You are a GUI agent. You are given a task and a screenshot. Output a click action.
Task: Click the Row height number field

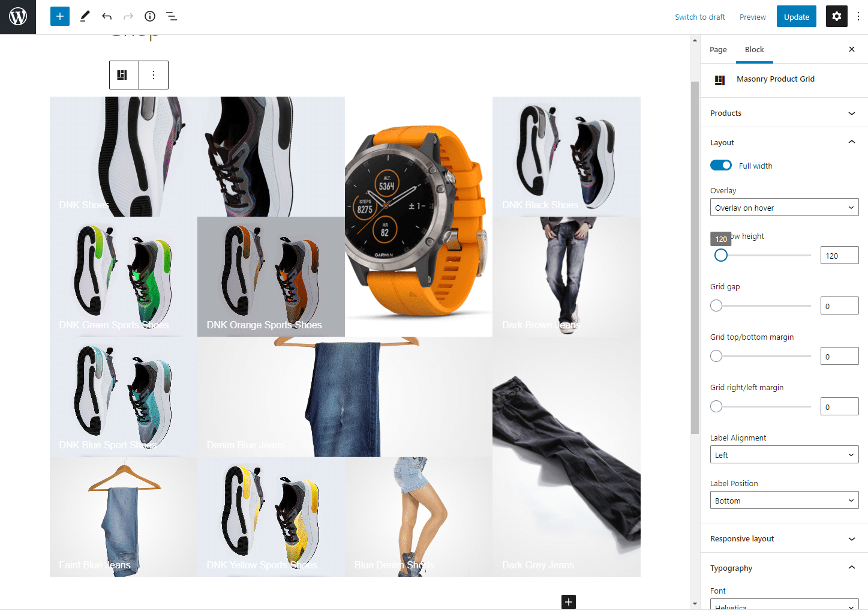[839, 255]
